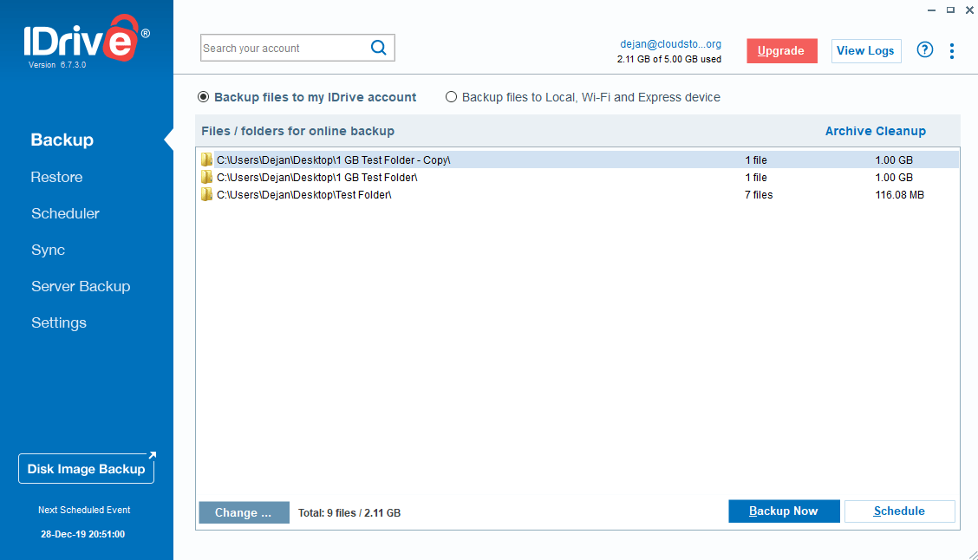
Task: Click folder icon of 1 GB Test Folder - Copy
Action: point(206,160)
